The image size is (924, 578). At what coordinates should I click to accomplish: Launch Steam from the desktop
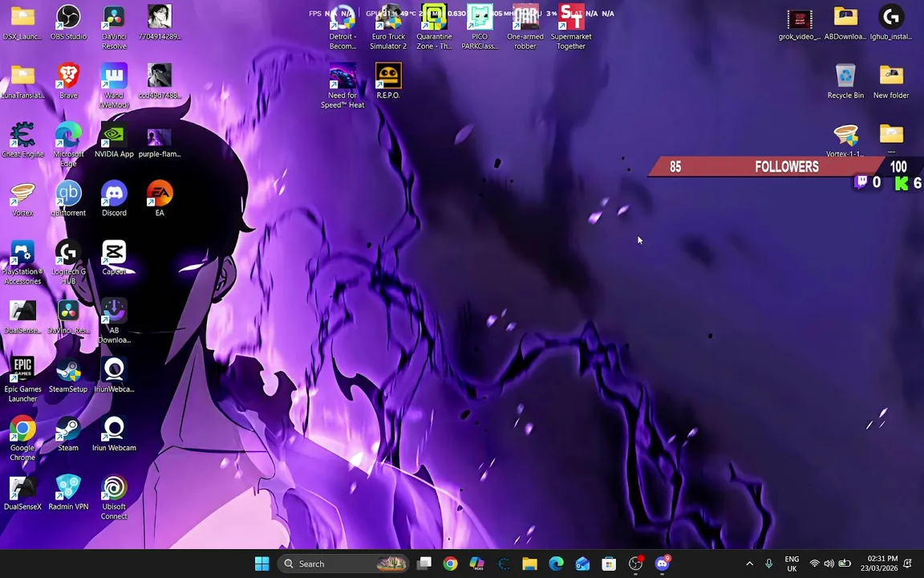(x=68, y=434)
